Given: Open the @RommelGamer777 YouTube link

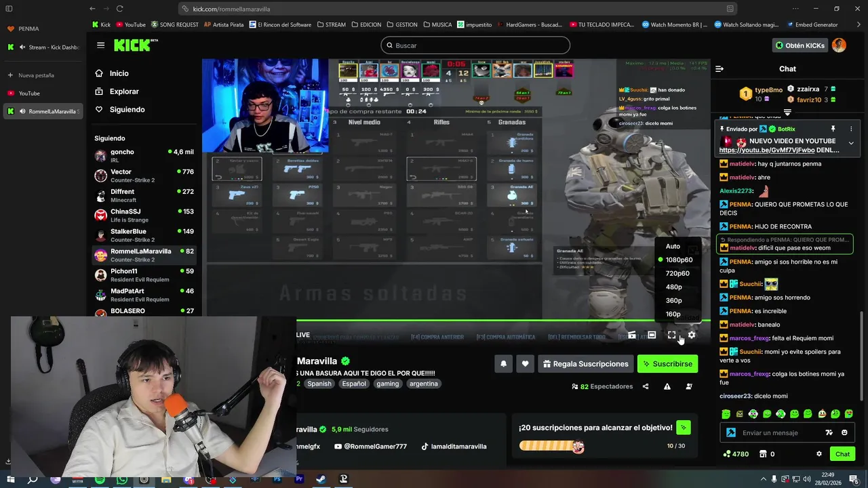Looking at the screenshot, I should [370, 447].
